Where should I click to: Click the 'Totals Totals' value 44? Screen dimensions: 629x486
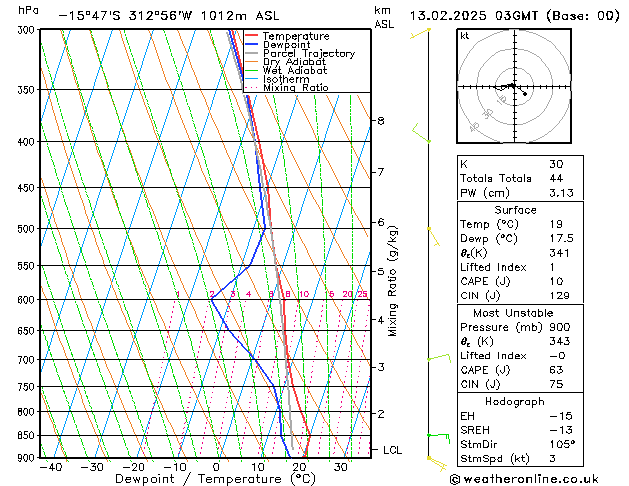(x=556, y=178)
